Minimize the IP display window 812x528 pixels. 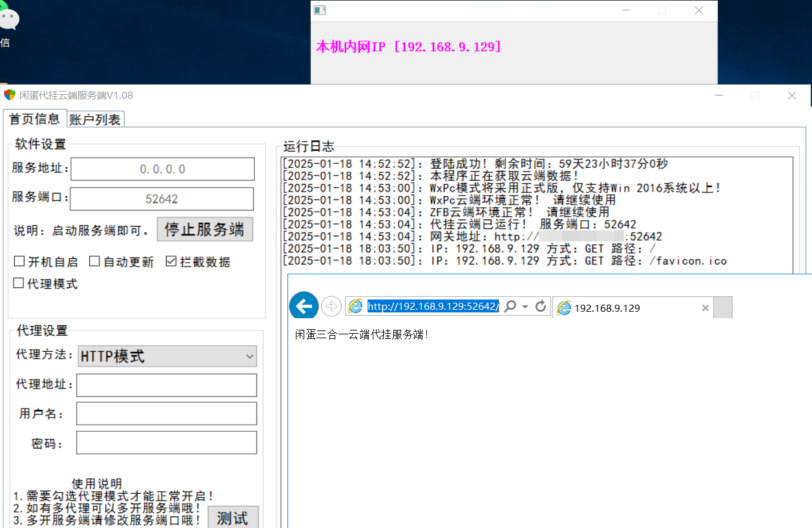pyautogui.click(x=625, y=10)
